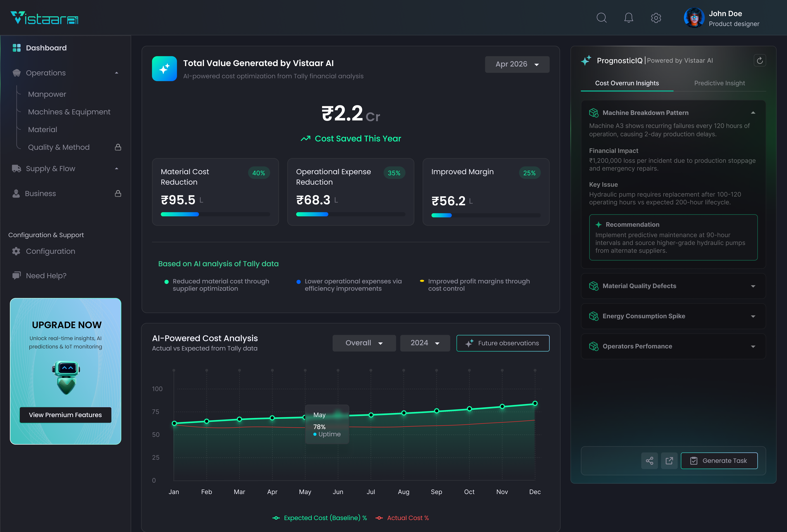Viewport: 787px width, 532px height.
Task: Click the Future observations button
Action: tap(503, 343)
